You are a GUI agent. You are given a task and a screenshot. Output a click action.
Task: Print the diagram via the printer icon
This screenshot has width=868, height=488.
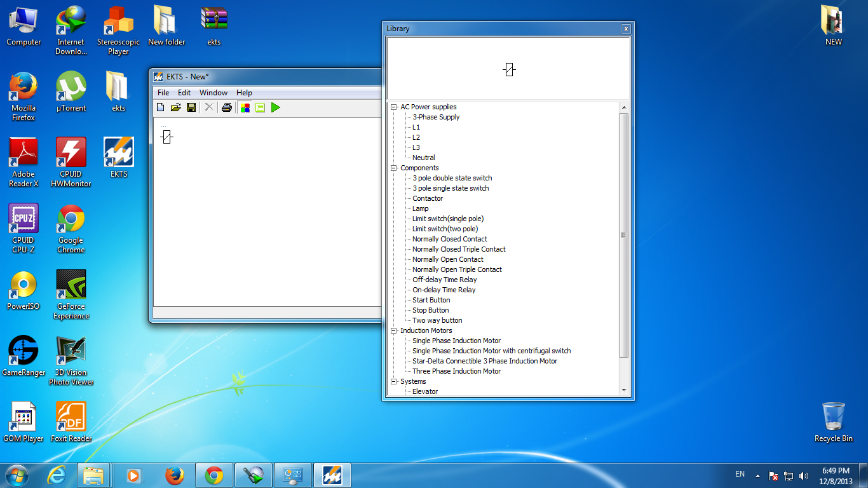click(227, 107)
